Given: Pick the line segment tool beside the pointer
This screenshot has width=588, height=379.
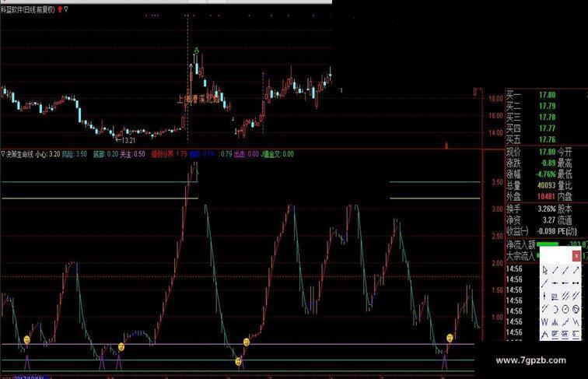Looking at the screenshot, I should click(x=555, y=270).
